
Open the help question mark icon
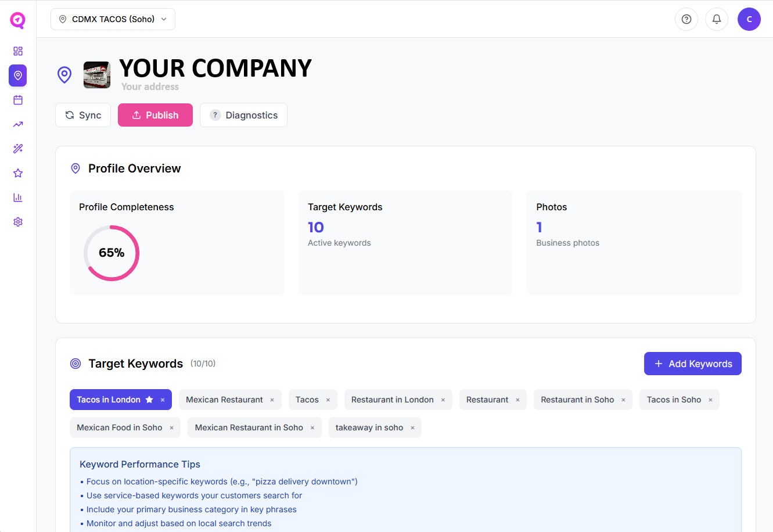coord(686,19)
